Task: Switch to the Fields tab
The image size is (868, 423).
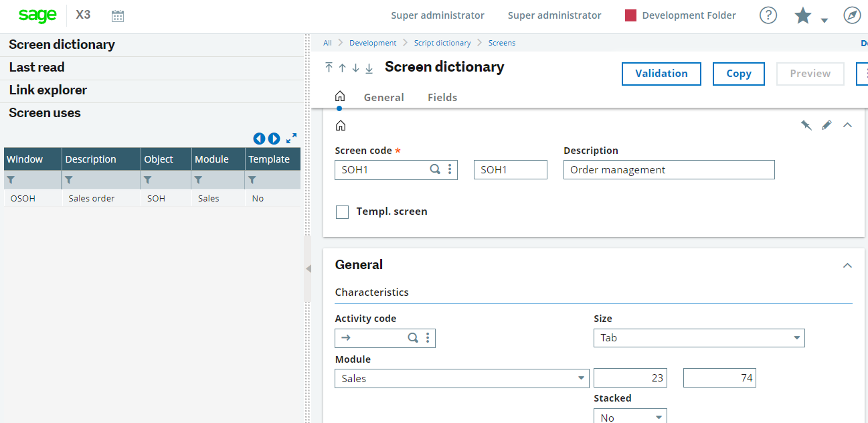Action: pyautogui.click(x=442, y=97)
